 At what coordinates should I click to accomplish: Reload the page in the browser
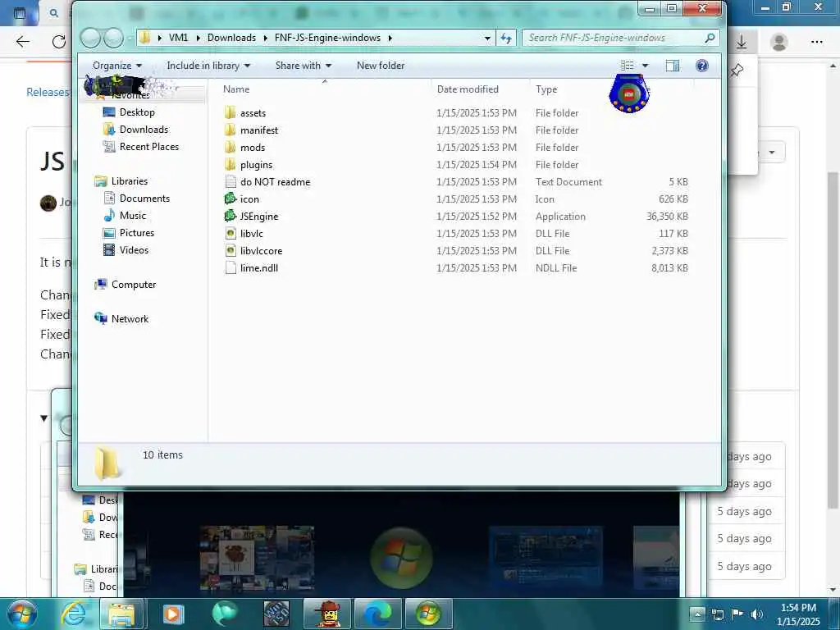tap(59, 42)
